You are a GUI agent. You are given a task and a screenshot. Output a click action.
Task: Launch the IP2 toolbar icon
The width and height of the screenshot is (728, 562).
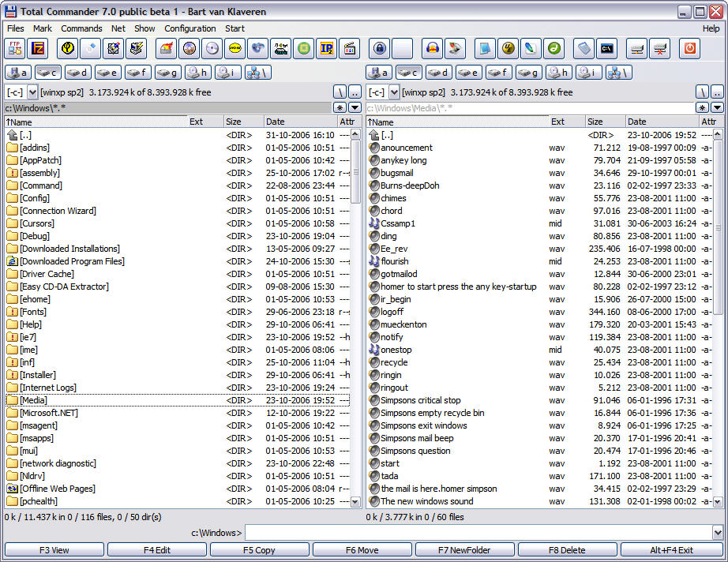coord(327,48)
